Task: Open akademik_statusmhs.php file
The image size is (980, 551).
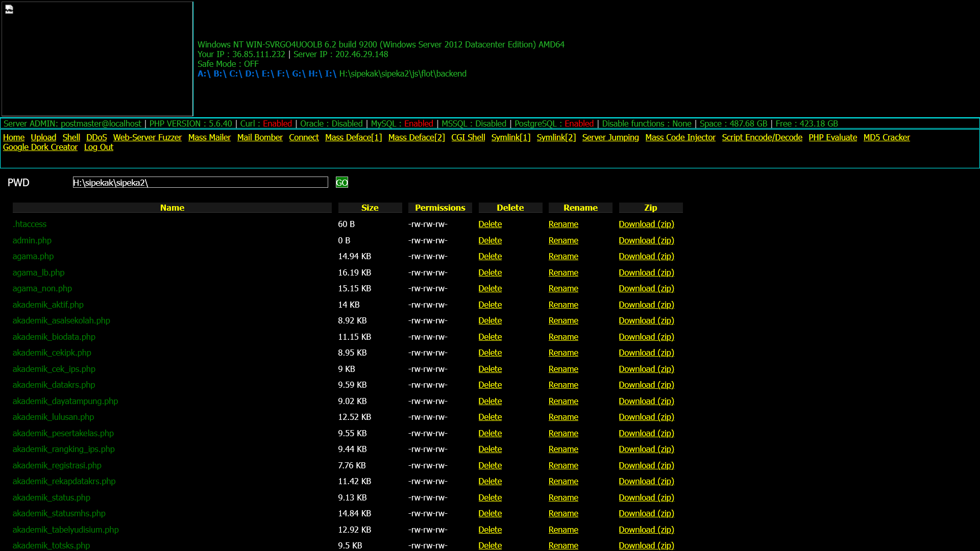Action: coord(59,513)
